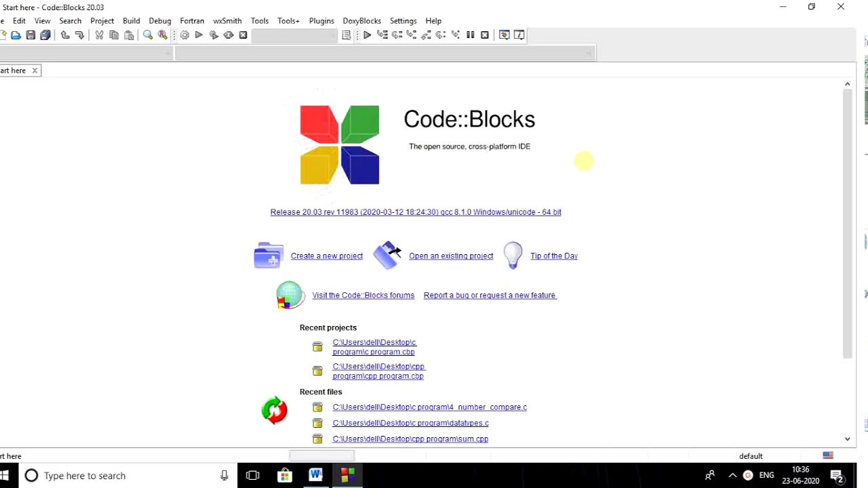
Task: Open the Debug menu
Action: click(160, 21)
